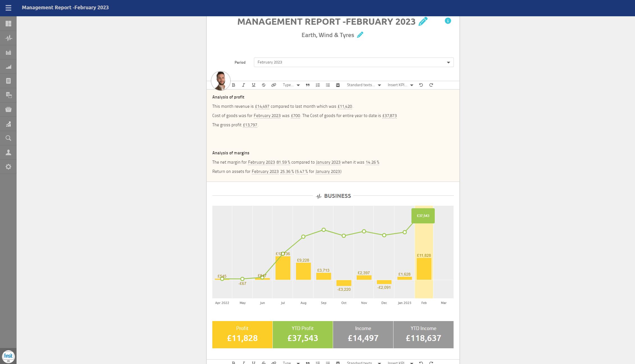Select the reports panel icon in sidebar

(x=8, y=81)
